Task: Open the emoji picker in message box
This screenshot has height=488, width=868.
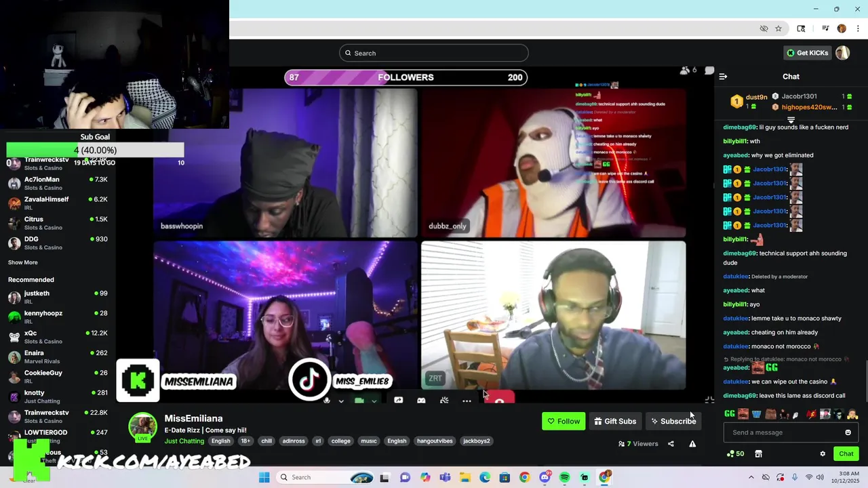Action: [848, 432]
